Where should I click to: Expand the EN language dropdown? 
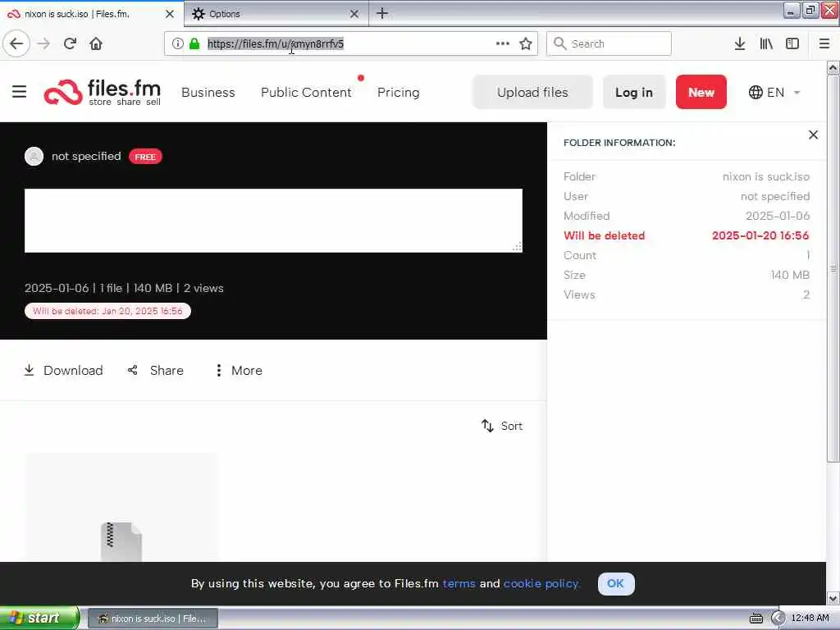point(774,92)
